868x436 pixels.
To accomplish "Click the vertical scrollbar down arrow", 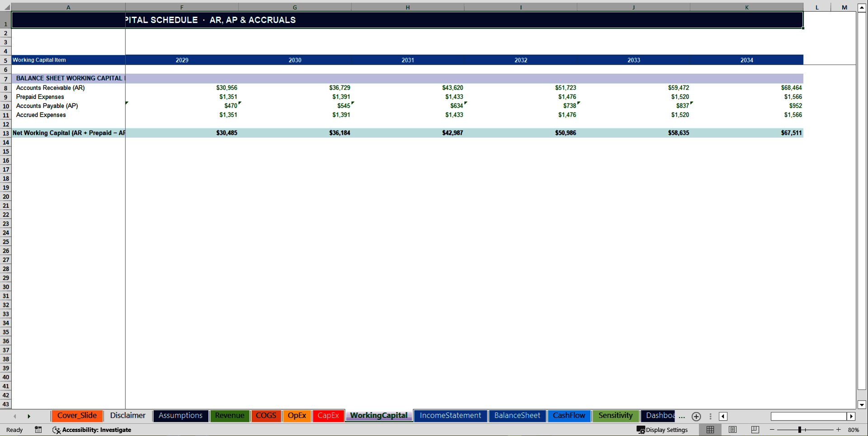I will tap(863, 405).
